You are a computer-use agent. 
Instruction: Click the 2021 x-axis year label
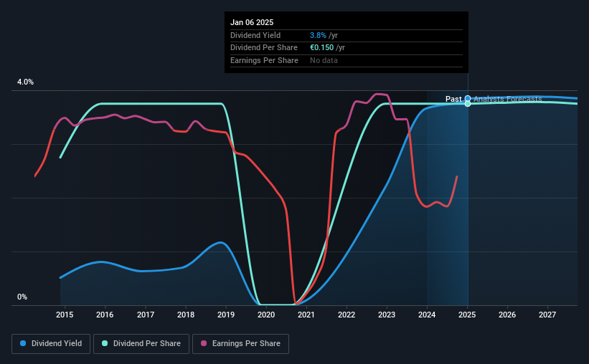click(x=306, y=315)
